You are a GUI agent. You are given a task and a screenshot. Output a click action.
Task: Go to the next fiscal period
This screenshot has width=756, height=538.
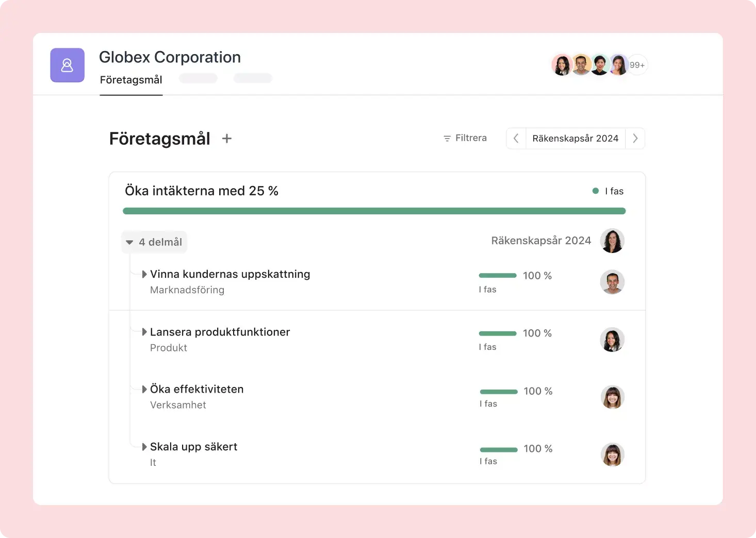point(635,139)
